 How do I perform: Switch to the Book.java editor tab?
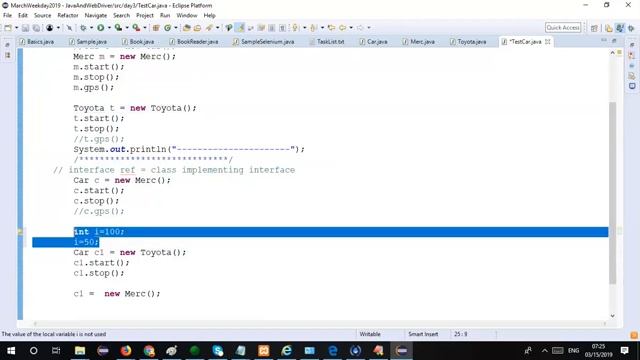click(138, 42)
